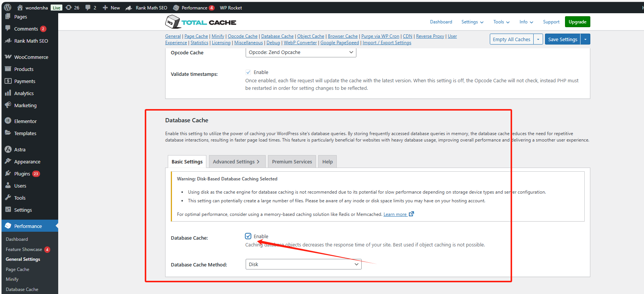
Task: Open General Settings in the Performance submenu
Action: coord(23,259)
